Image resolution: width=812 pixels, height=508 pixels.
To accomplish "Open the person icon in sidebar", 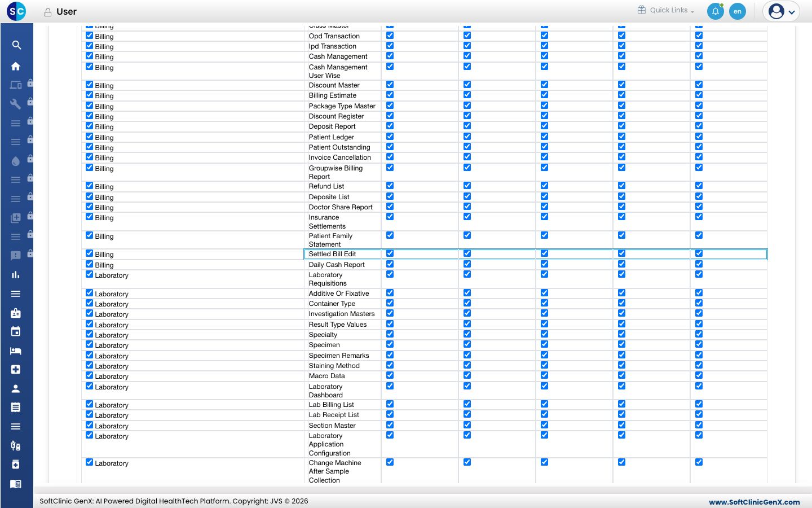I will click(16, 388).
